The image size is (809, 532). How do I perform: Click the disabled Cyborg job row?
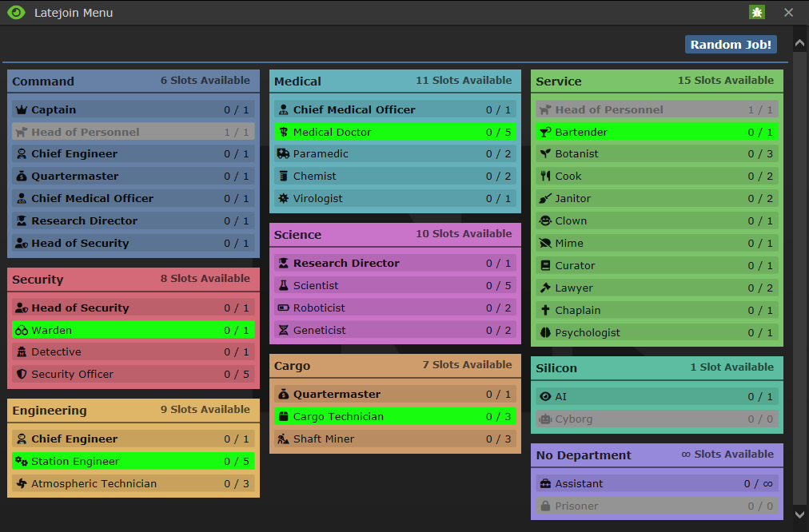coord(657,419)
